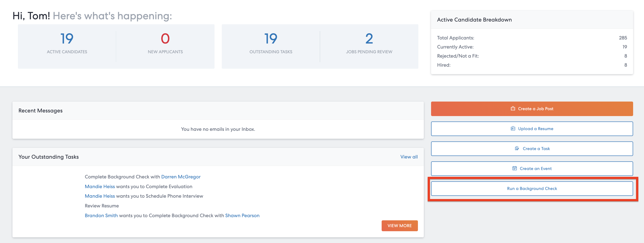Open Brandon Smith's profile link

pyautogui.click(x=101, y=216)
